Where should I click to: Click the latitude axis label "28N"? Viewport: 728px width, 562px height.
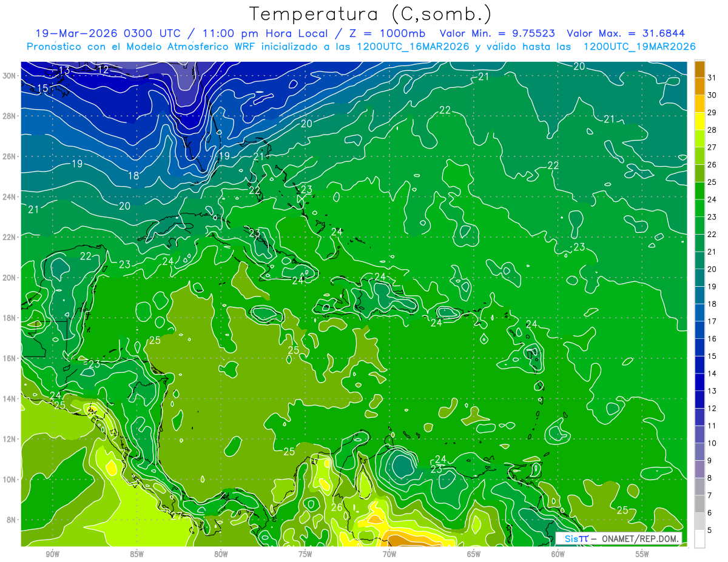click(x=9, y=116)
